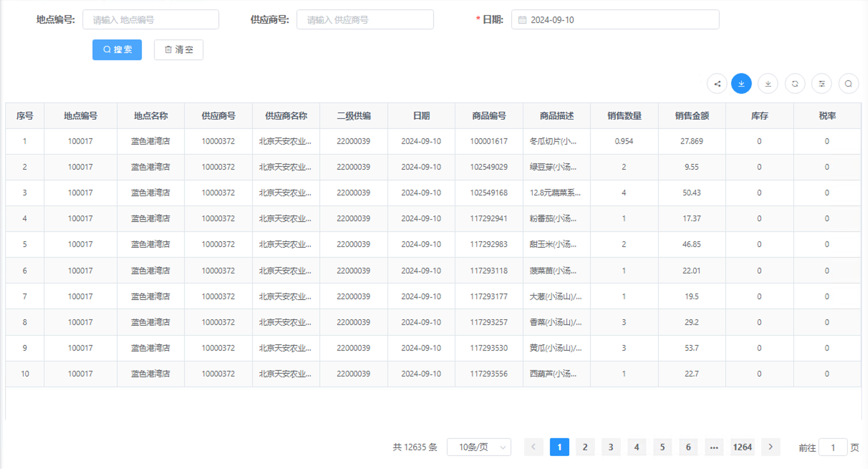
Task: Click the previous page arrow icon
Action: (x=534, y=447)
